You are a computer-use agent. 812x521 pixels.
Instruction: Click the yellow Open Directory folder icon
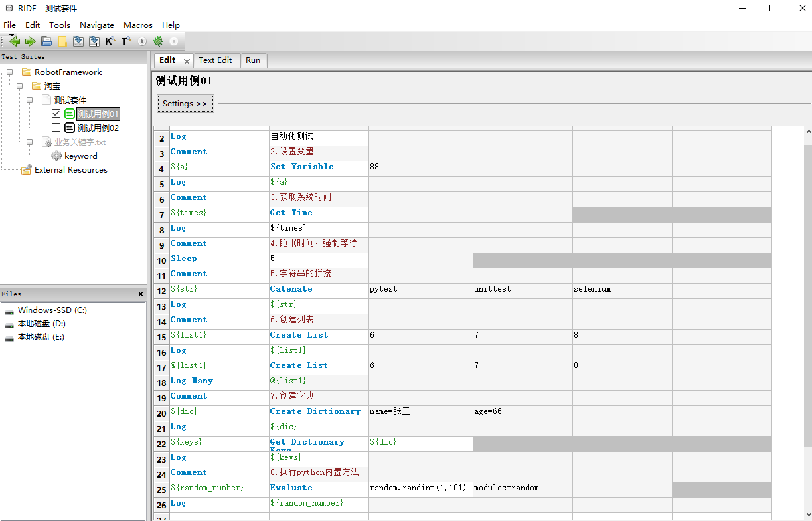tap(62, 41)
